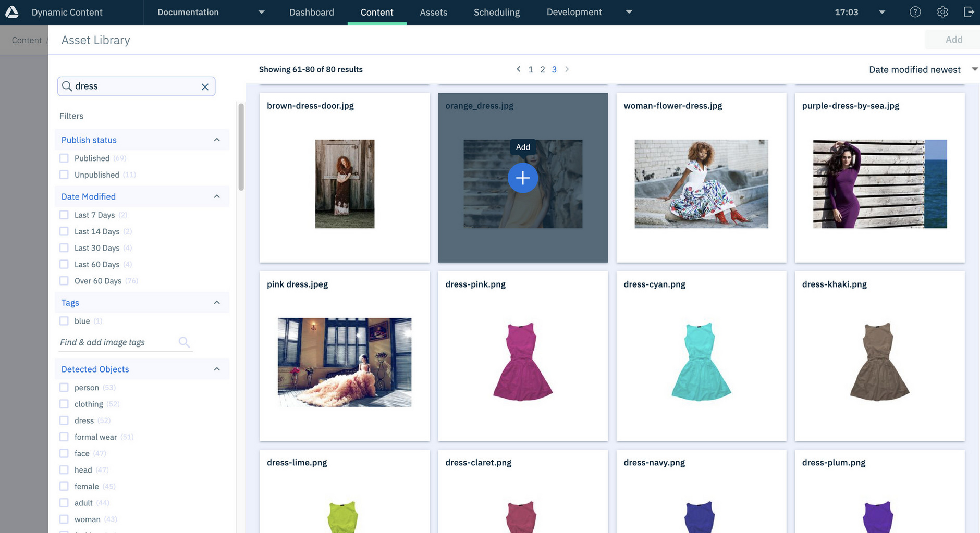Click the filter panel scrollbar

point(241,147)
